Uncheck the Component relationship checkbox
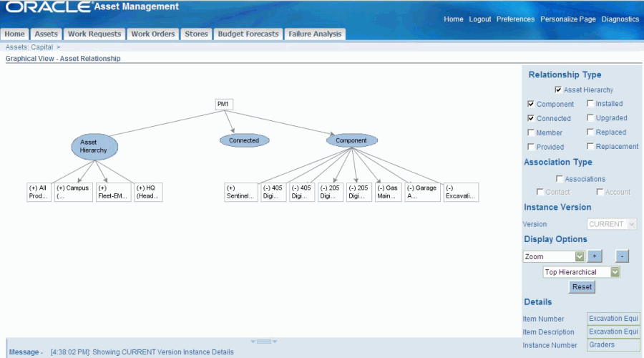This screenshot has height=358, width=644. pos(531,104)
